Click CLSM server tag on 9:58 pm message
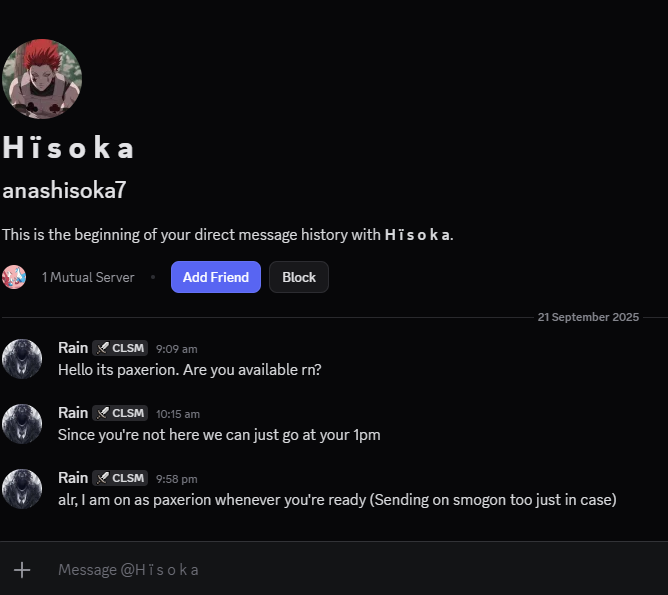 coord(120,478)
